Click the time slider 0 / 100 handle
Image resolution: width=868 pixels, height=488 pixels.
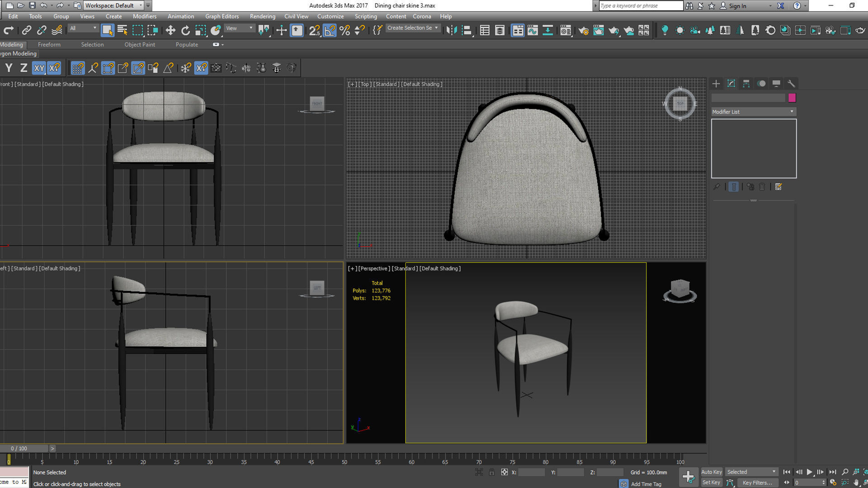point(24,448)
